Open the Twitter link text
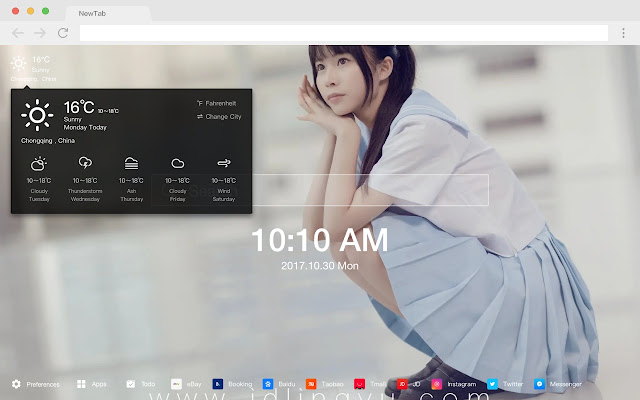This screenshot has width=640, height=400. tap(513, 384)
